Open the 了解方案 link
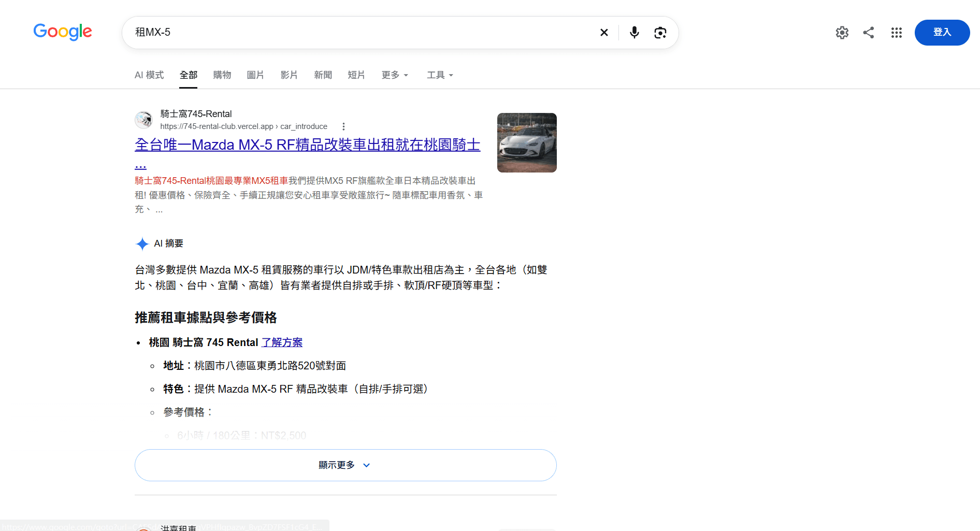 coord(282,342)
